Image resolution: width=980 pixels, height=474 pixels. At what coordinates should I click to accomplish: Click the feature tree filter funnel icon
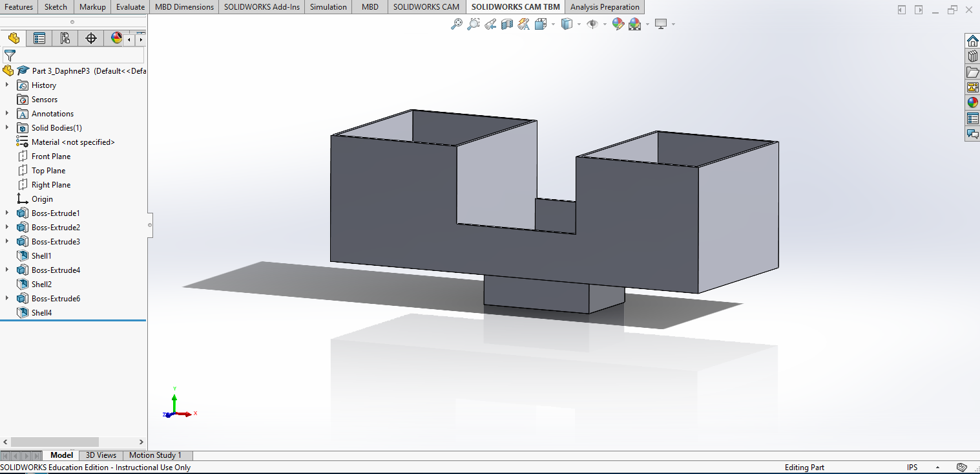tap(10, 56)
